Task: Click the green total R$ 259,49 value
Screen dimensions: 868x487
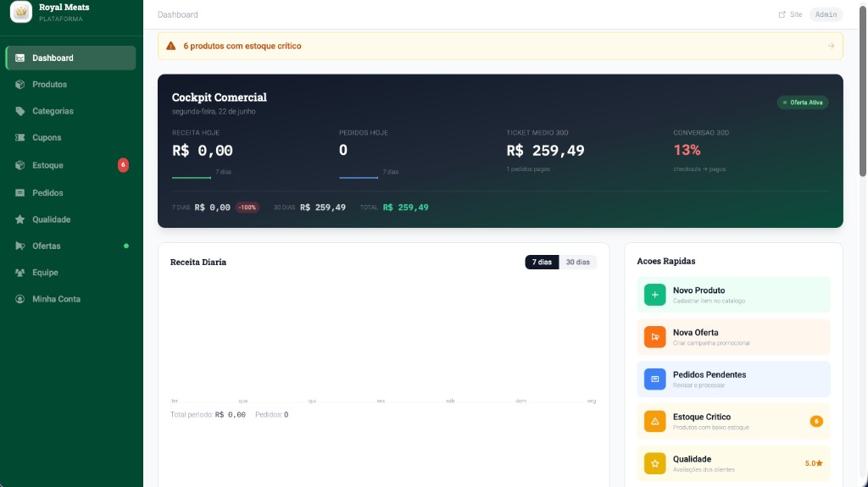Action: [x=406, y=208]
